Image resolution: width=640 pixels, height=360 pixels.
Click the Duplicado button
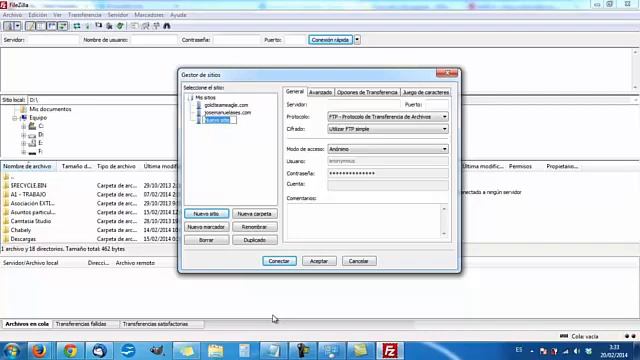254,240
